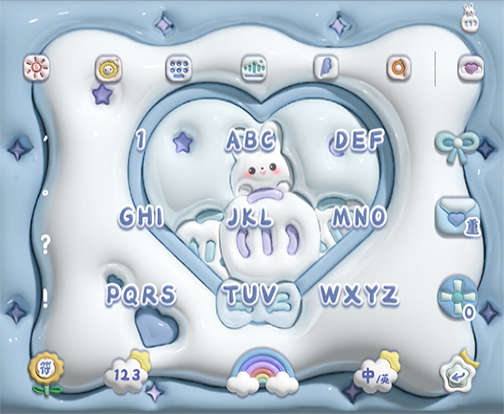
Task: Tap the blue bow backspace key
Action: [456, 146]
